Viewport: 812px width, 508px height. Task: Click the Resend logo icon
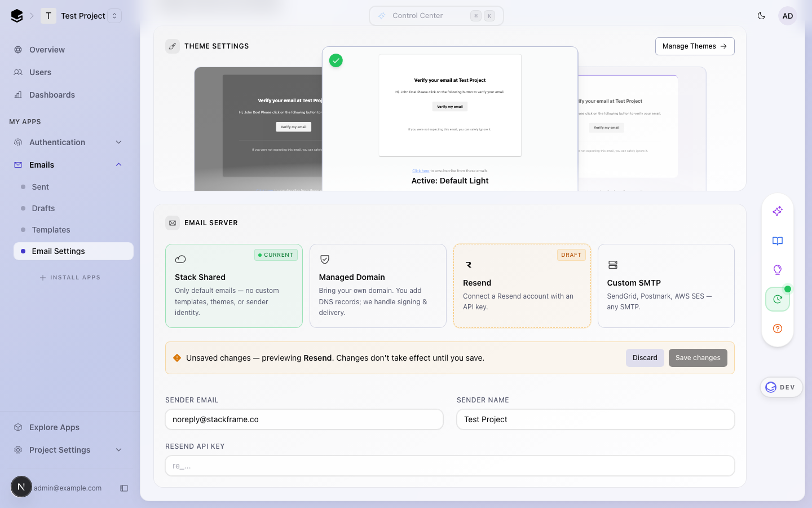coord(469,265)
